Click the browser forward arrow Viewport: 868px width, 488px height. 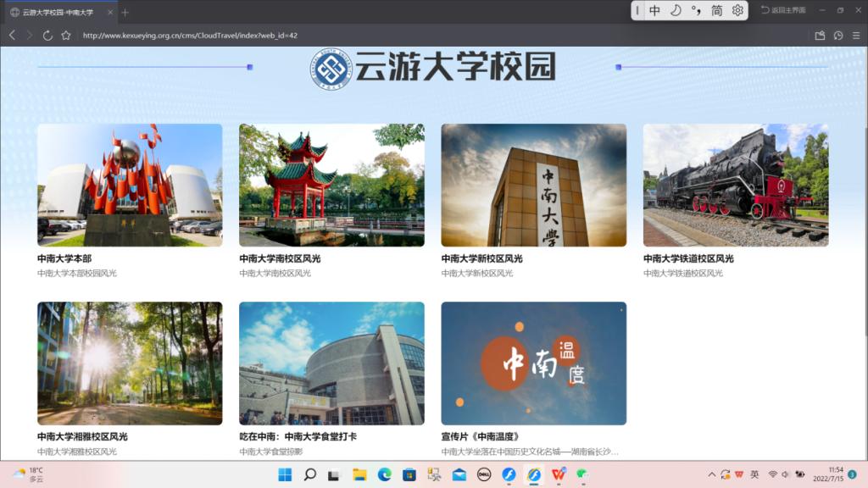pyautogui.click(x=30, y=35)
